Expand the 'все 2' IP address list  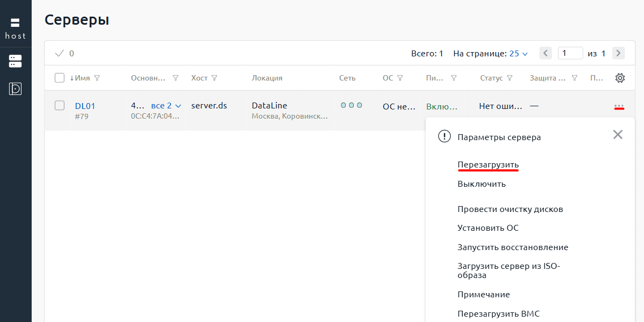166,106
